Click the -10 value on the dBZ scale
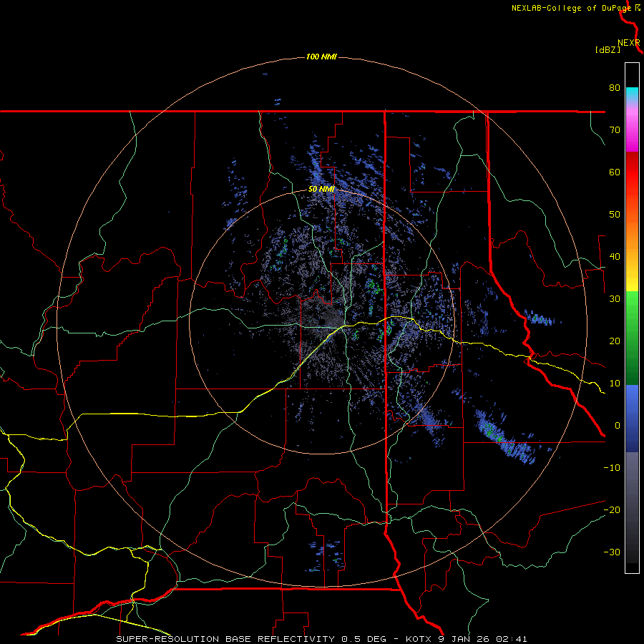The width and height of the screenshot is (644, 644). pyautogui.click(x=612, y=468)
